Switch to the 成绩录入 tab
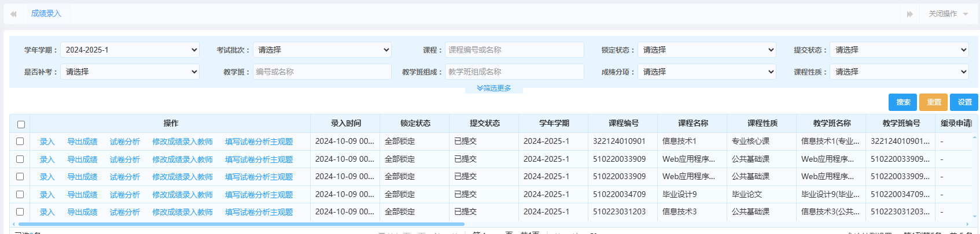The image size is (980, 234). coord(46,14)
